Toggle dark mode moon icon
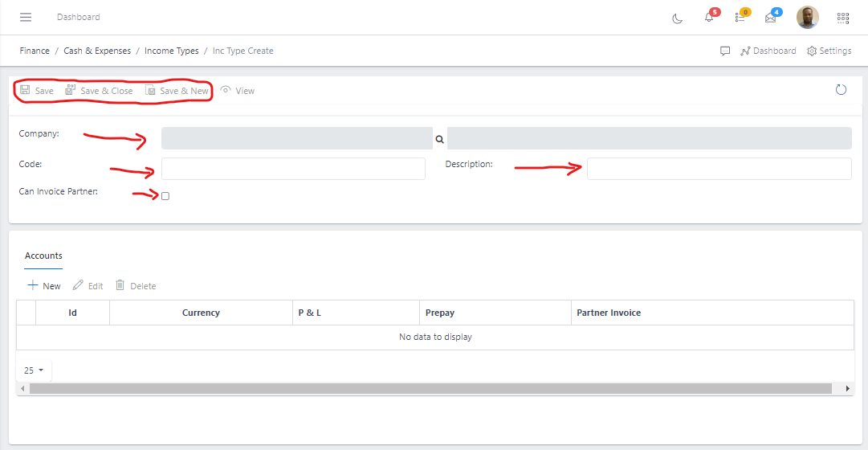This screenshot has height=450, width=868. coord(677,18)
